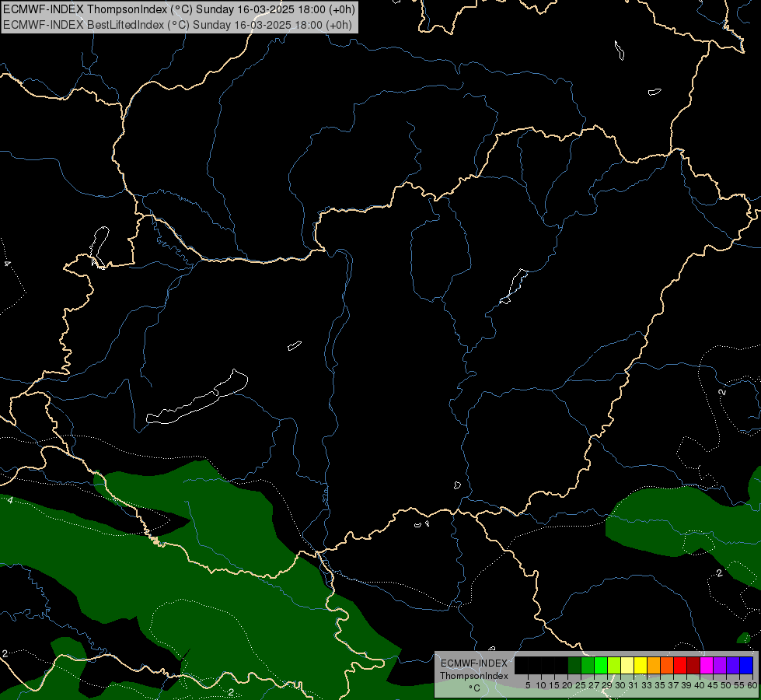Screen dimensions: 761x700
Task: Click the legend tick value '35'
Action: click(x=661, y=685)
